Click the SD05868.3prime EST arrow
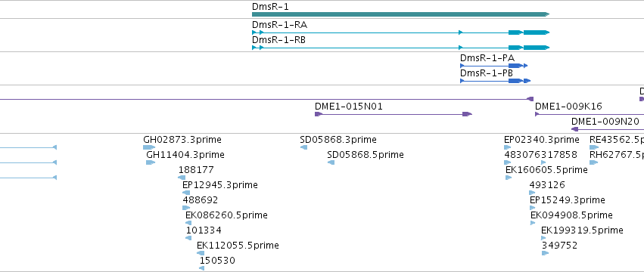Viewport: 644px width, 272px height. (x=303, y=147)
